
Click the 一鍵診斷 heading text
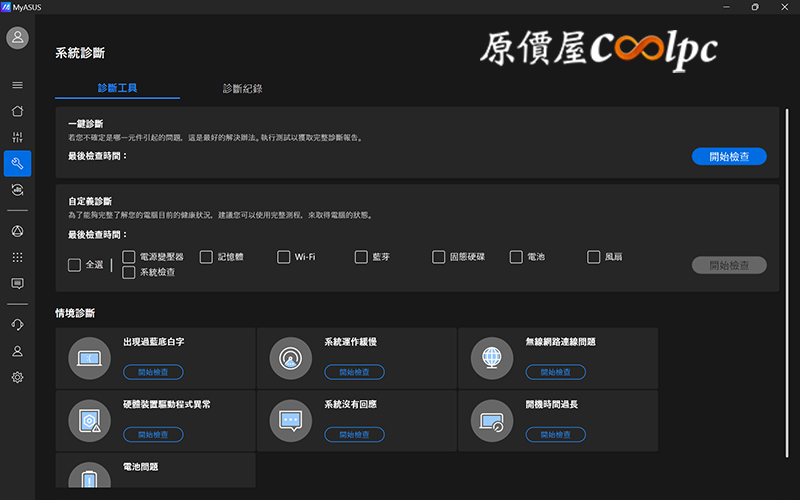tap(86, 124)
